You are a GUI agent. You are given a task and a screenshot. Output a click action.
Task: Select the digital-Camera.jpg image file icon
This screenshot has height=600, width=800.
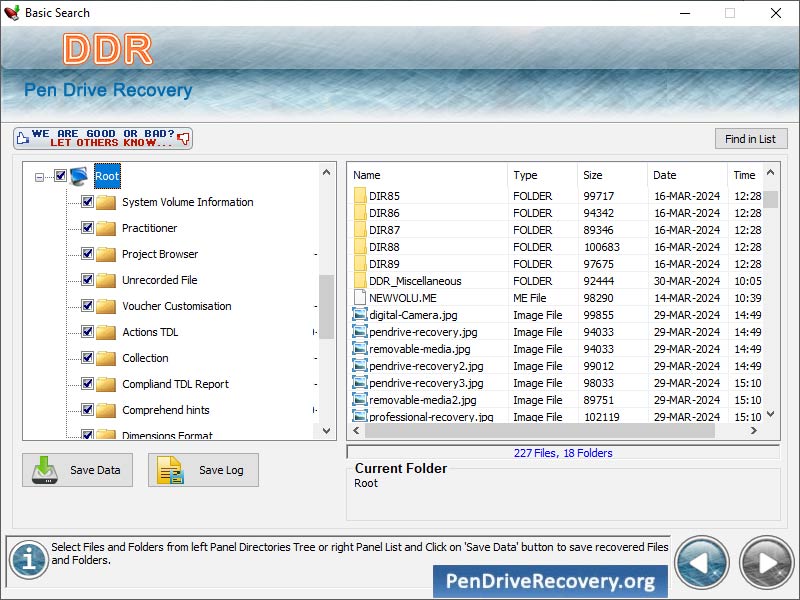tap(359, 315)
